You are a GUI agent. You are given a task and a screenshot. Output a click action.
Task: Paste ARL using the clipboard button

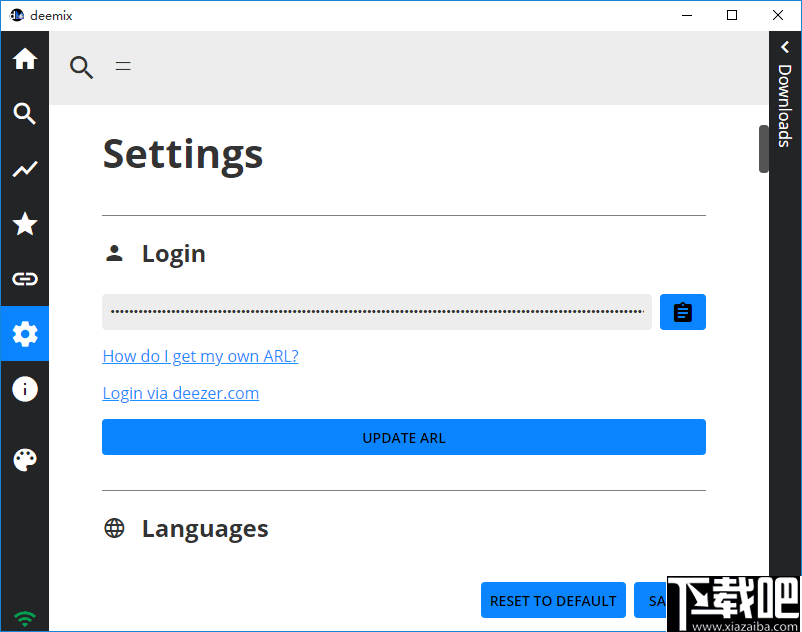point(682,312)
